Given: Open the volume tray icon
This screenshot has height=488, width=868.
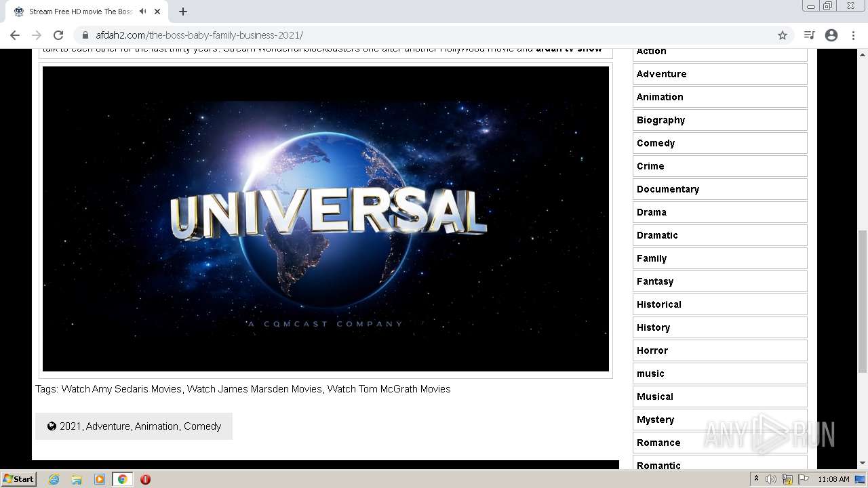Looking at the screenshot, I should [x=771, y=479].
